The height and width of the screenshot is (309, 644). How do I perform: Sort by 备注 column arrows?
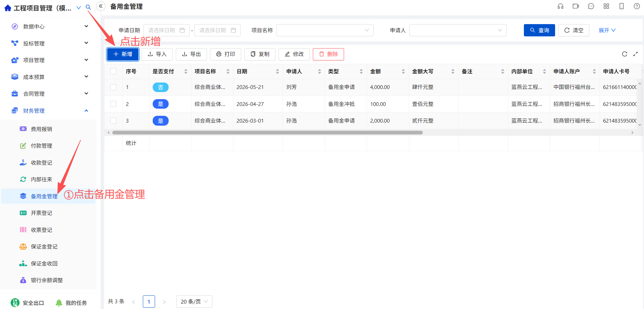(503, 71)
